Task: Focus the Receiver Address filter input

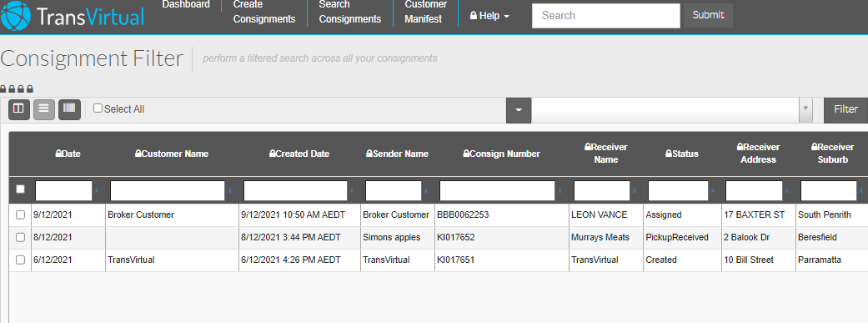Action: (754, 190)
